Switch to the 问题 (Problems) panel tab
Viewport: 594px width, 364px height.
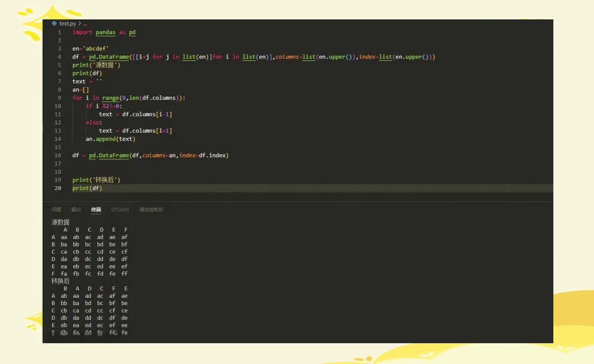click(56, 209)
